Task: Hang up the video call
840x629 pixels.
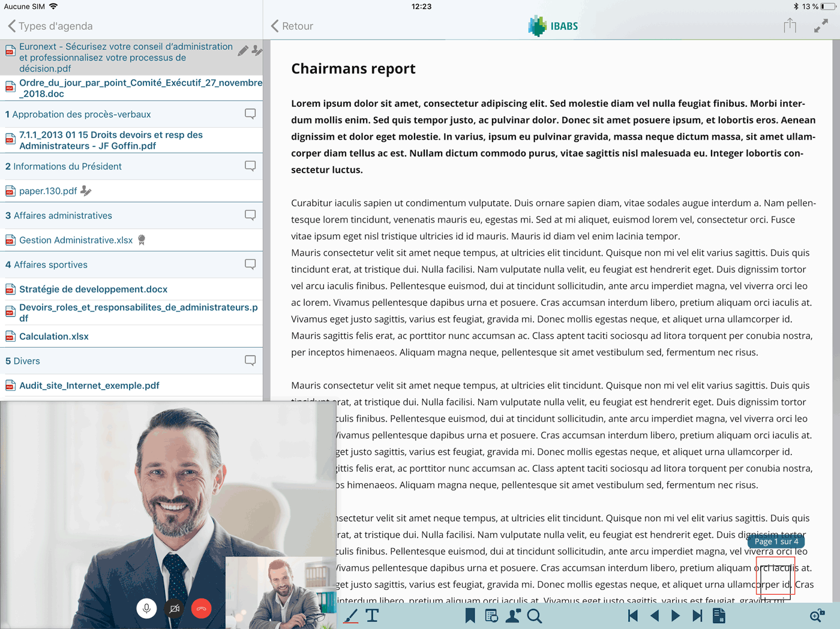Action: (202, 609)
